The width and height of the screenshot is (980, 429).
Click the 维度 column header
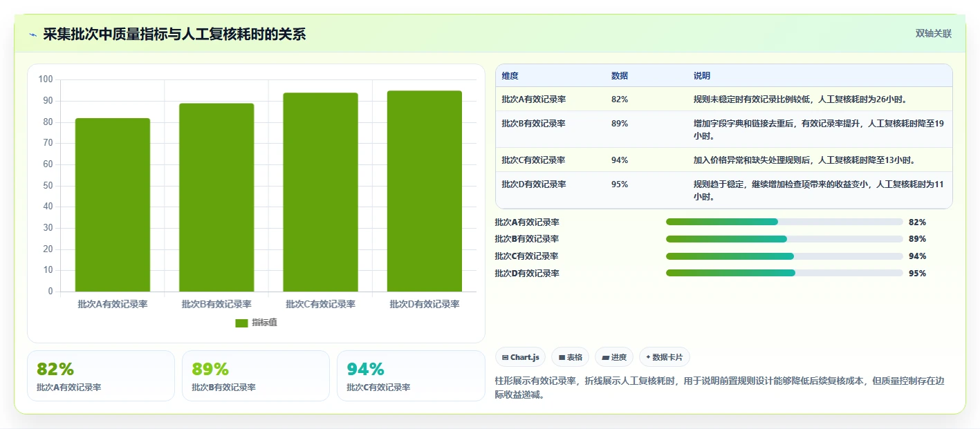510,76
